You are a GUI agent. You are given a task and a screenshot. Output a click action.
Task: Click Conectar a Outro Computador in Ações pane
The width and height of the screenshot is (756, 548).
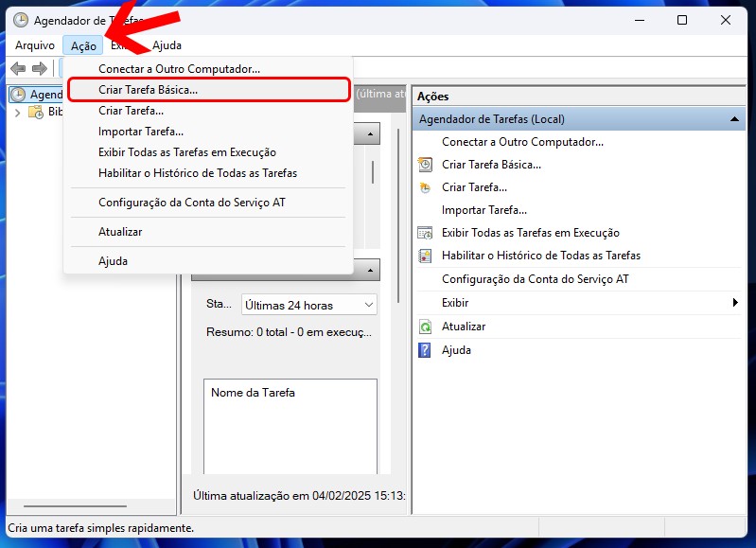(522, 142)
